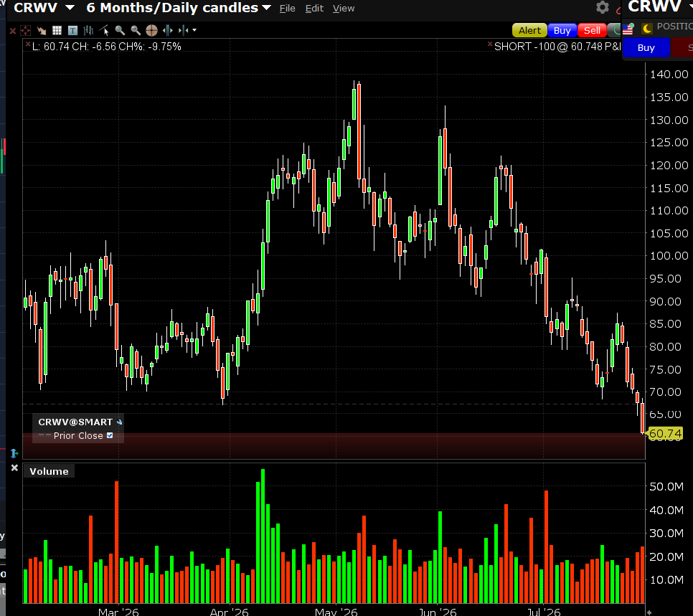Click the highlighted 60.74 price tag
Viewport: 693px width, 616px height.
pos(665,434)
